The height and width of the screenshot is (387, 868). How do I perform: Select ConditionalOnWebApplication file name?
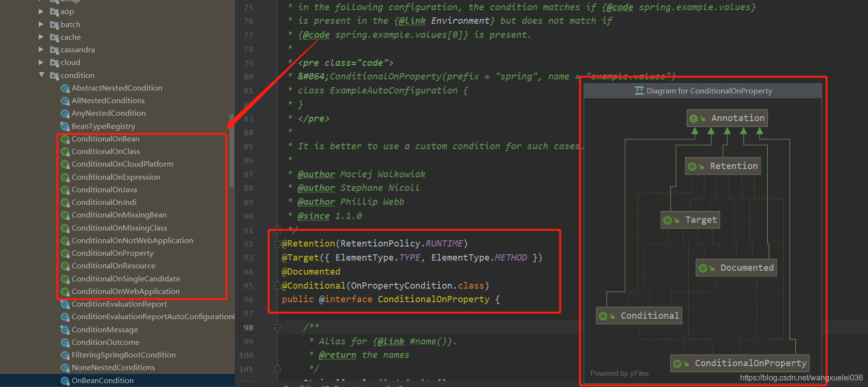coord(125,291)
